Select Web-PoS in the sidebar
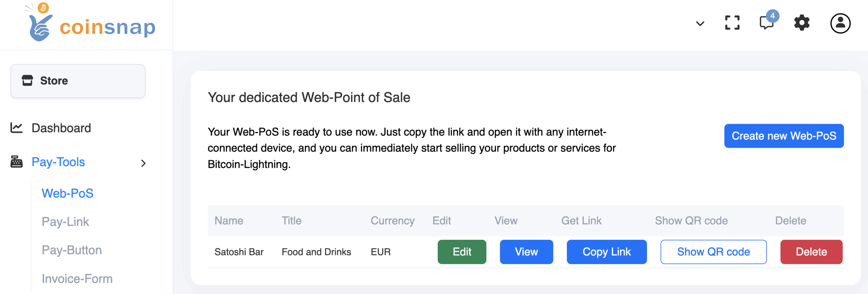This screenshot has height=294, width=868. [67, 193]
